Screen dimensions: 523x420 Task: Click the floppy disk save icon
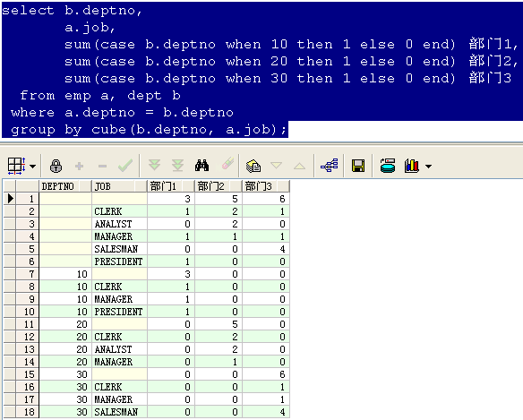click(x=358, y=166)
